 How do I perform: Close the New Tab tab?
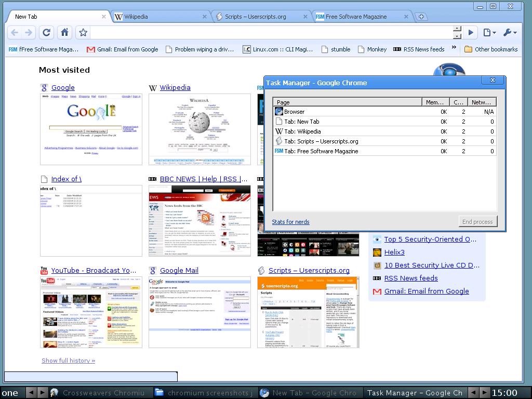pos(104,17)
